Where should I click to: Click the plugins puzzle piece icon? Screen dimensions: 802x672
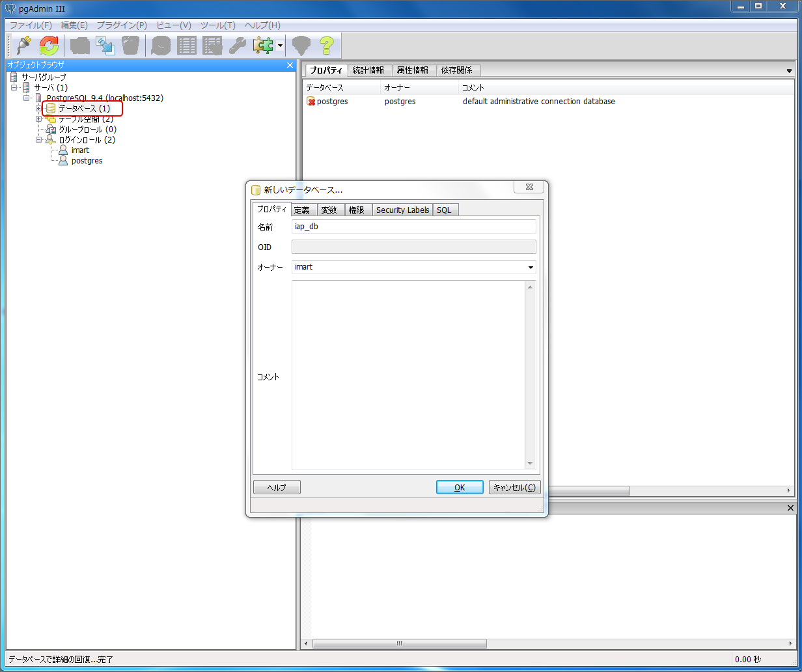[x=263, y=46]
